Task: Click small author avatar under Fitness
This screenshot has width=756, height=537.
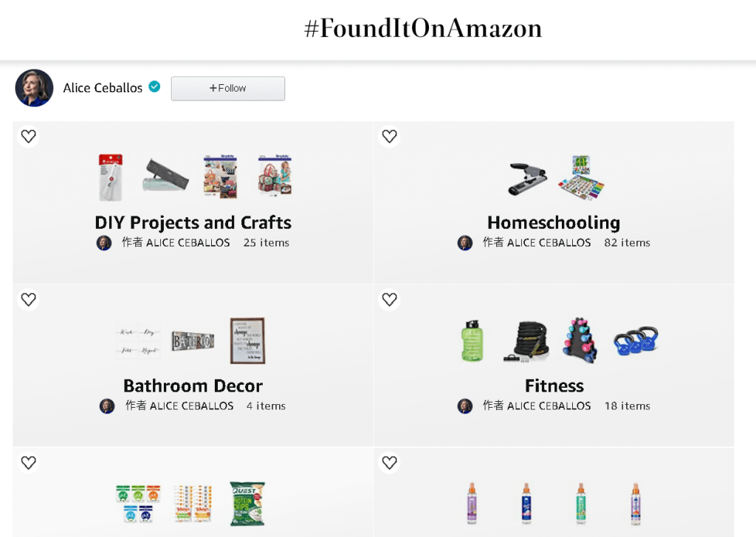Action: click(464, 406)
